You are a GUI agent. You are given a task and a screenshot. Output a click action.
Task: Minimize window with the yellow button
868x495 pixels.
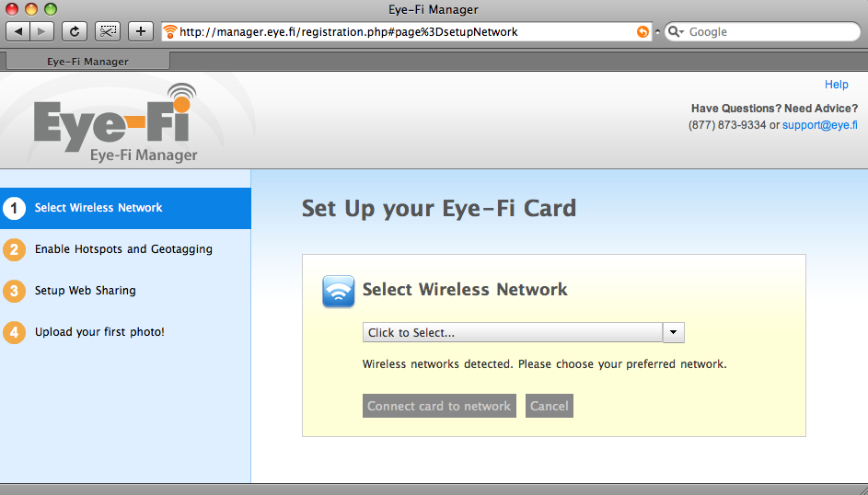(x=31, y=9)
